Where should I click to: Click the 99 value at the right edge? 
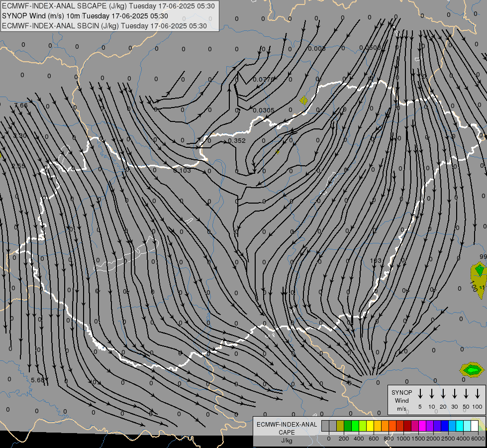pyautogui.click(x=484, y=257)
